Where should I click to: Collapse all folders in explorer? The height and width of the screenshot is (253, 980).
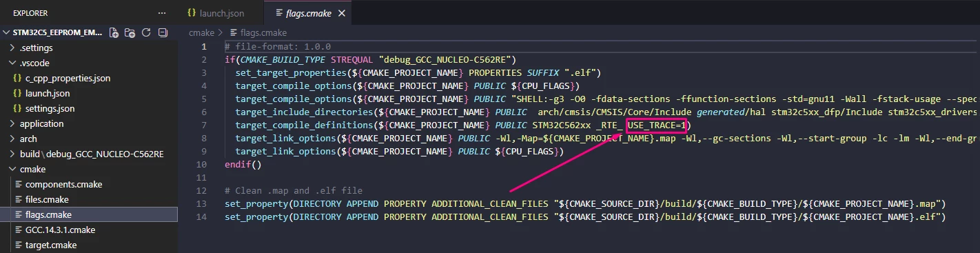(163, 32)
